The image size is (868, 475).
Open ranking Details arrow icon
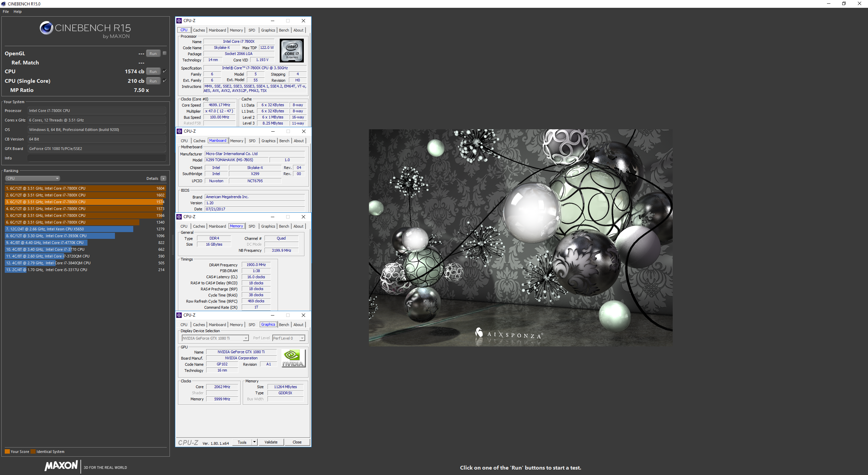[x=163, y=178]
